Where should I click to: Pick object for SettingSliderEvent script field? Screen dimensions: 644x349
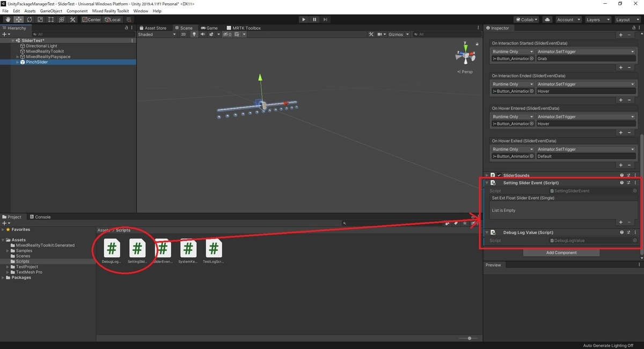click(x=635, y=191)
